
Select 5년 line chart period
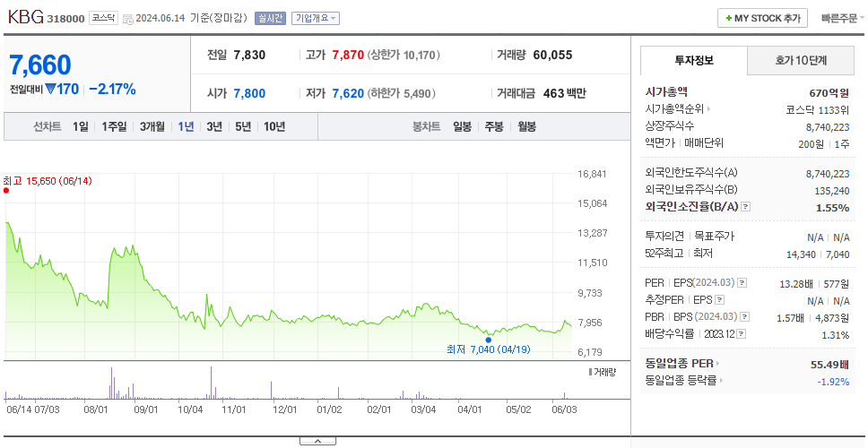(x=243, y=126)
